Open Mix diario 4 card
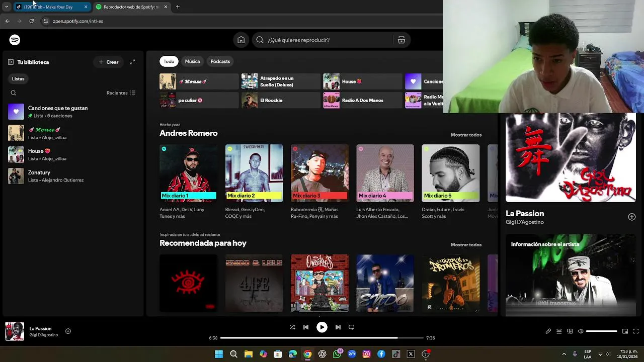 (x=385, y=182)
